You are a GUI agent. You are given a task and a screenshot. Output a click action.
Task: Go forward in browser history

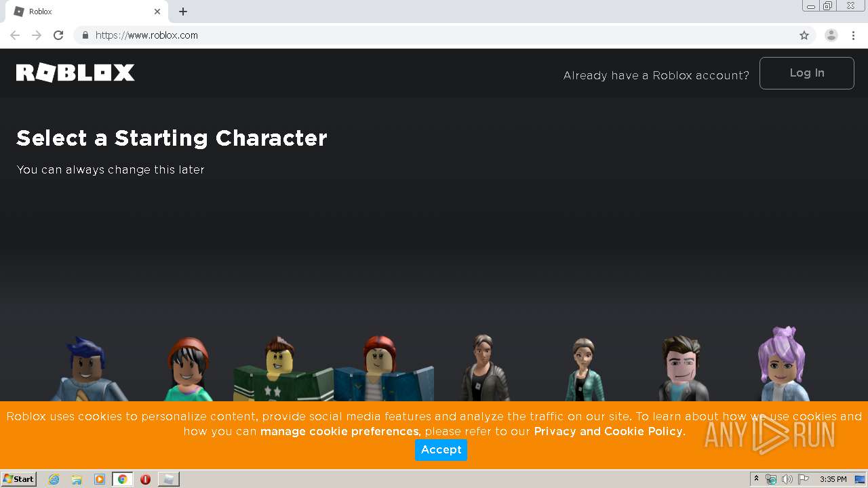pyautogui.click(x=37, y=35)
